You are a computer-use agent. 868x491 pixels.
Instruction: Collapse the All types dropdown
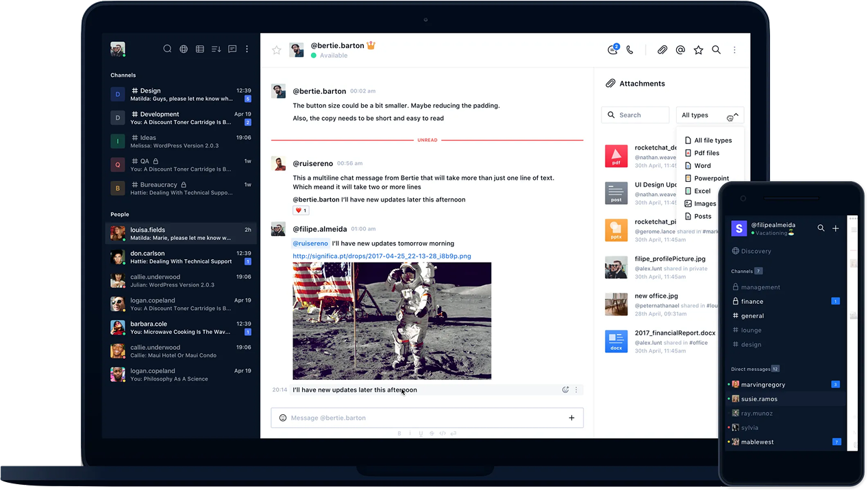(x=709, y=115)
